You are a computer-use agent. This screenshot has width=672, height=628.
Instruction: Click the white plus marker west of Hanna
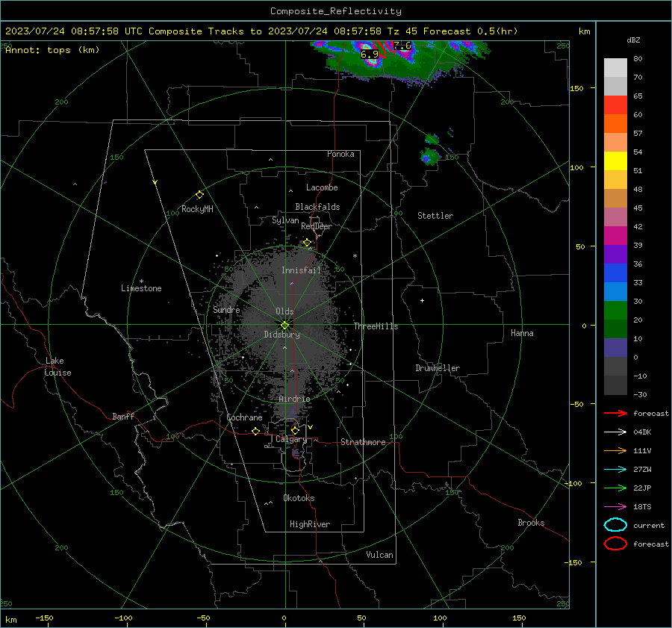click(422, 300)
